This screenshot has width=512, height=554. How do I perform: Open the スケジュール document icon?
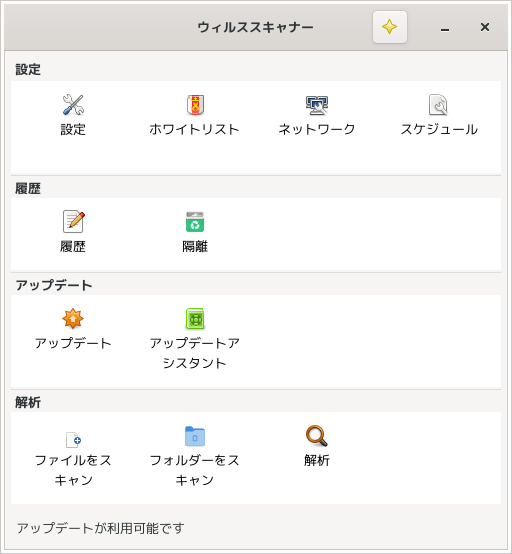(438, 105)
